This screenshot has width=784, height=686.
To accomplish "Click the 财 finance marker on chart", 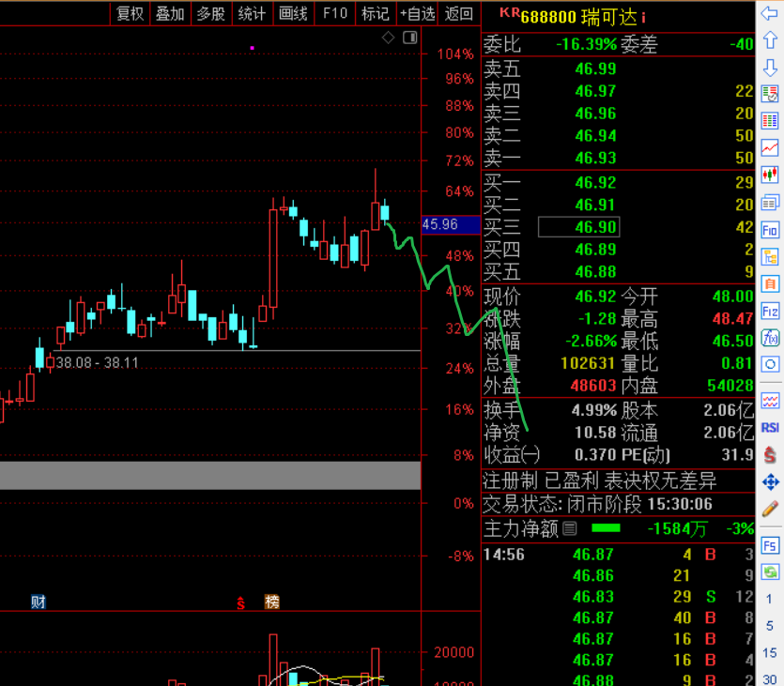I will coord(38,602).
